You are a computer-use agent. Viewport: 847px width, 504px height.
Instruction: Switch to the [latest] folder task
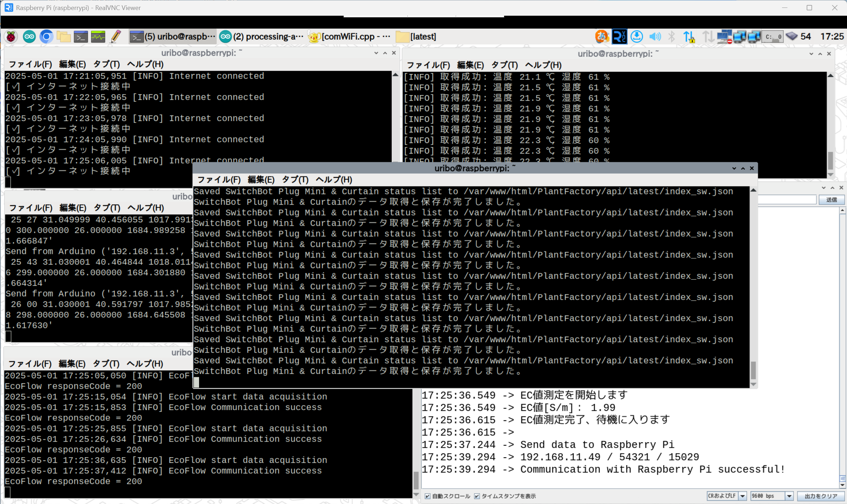click(x=416, y=36)
